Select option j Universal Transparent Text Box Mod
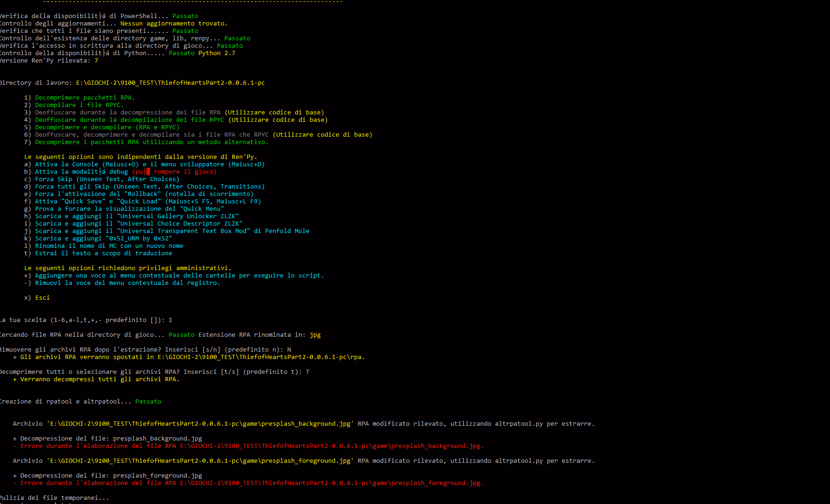The image size is (830, 504). pos(172,231)
